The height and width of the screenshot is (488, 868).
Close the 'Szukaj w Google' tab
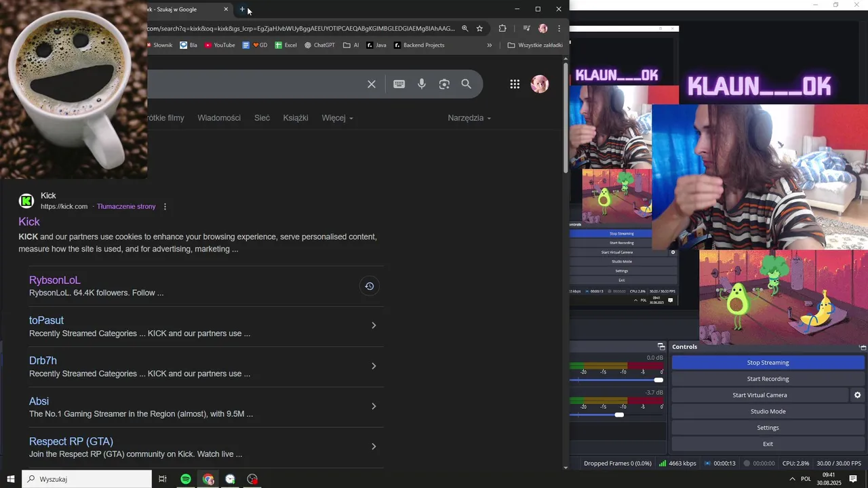coord(226,9)
